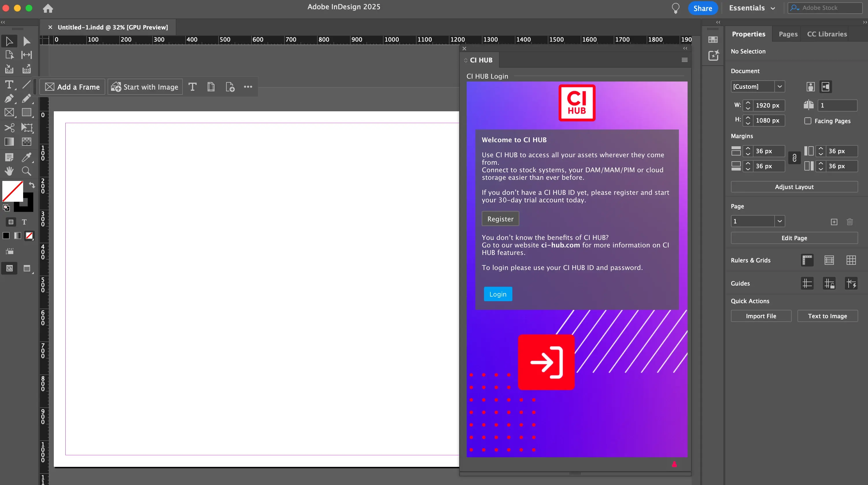
Task: Increase the top margin stepper
Action: [x=748, y=149]
